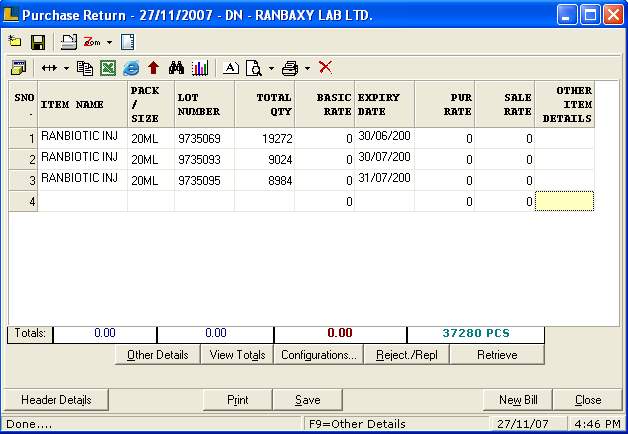The height and width of the screenshot is (434, 628).
Task: Expand the printer dropdown arrow
Action: coord(307,68)
